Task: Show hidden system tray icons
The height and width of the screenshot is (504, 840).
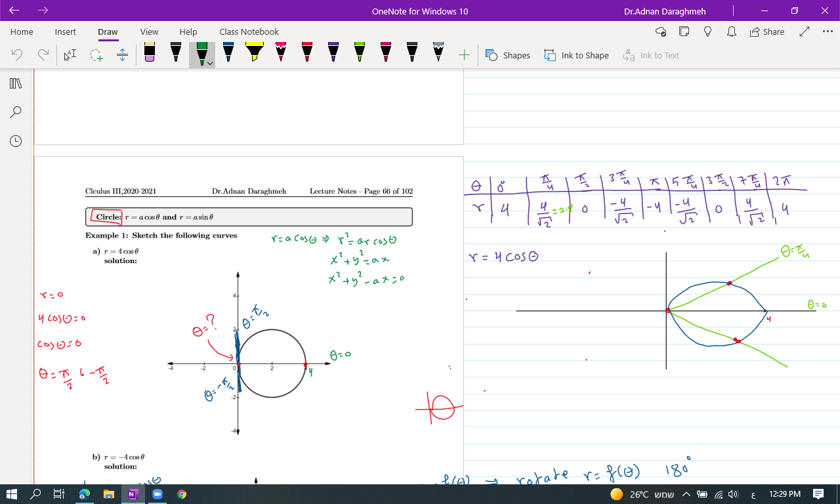Action: coord(686,494)
